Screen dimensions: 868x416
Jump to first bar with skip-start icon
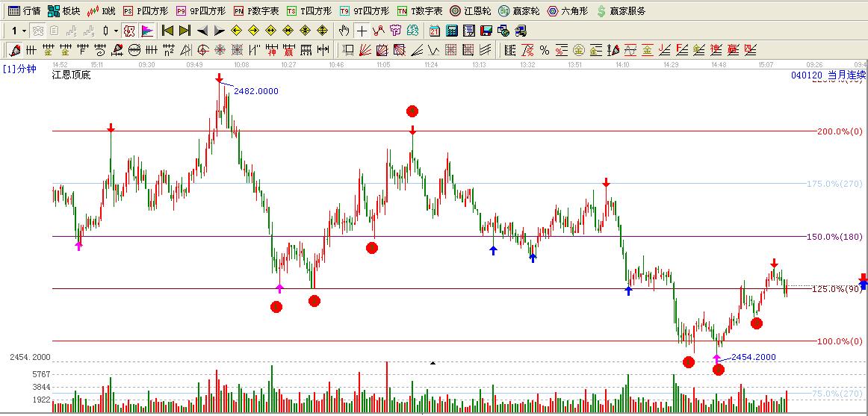pos(167,31)
